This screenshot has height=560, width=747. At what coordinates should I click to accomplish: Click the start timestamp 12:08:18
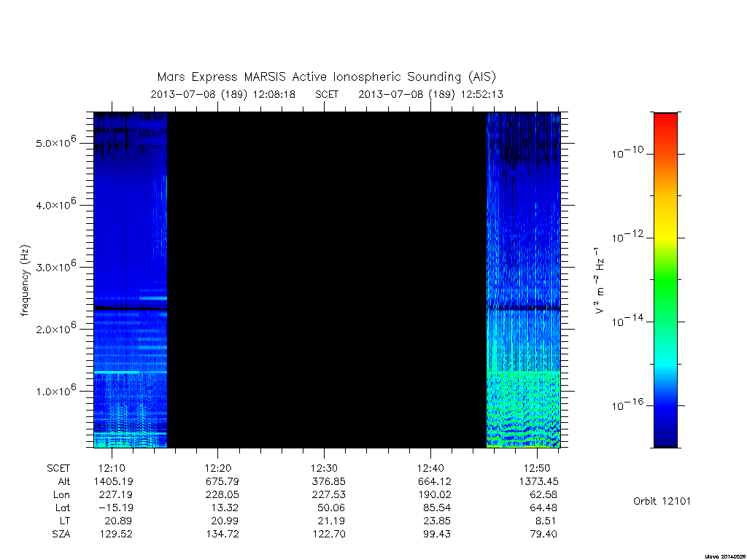pyautogui.click(x=274, y=94)
